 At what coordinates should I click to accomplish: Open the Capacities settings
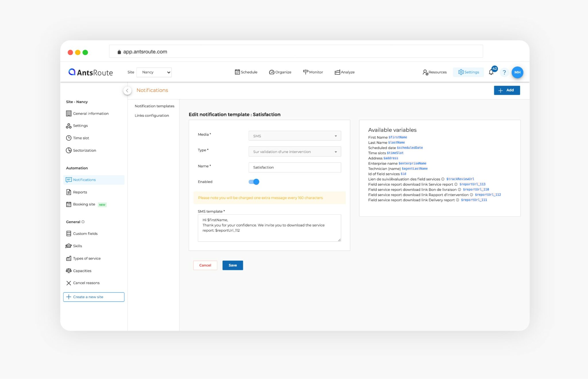coord(82,270)
